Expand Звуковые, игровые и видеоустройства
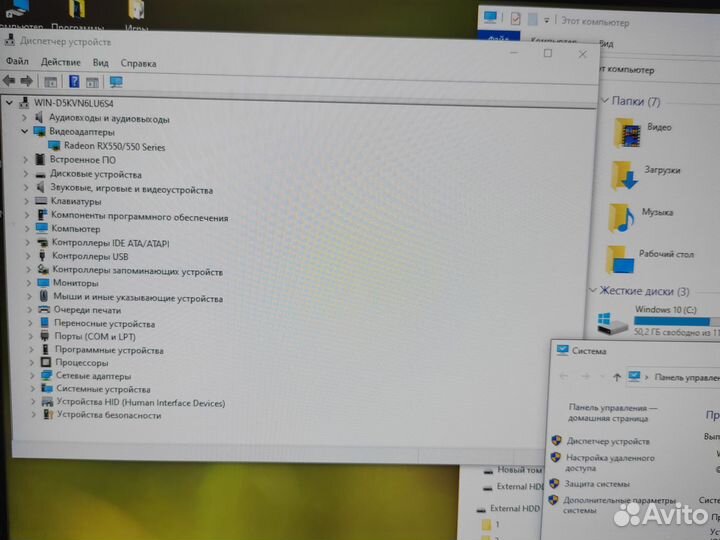 pyautogui.click(x=26, y=187)
